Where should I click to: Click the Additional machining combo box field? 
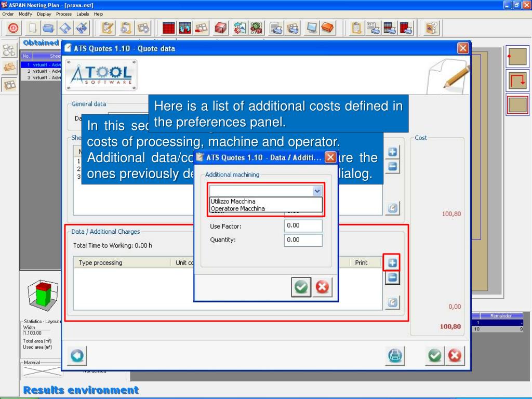[265, 191]
